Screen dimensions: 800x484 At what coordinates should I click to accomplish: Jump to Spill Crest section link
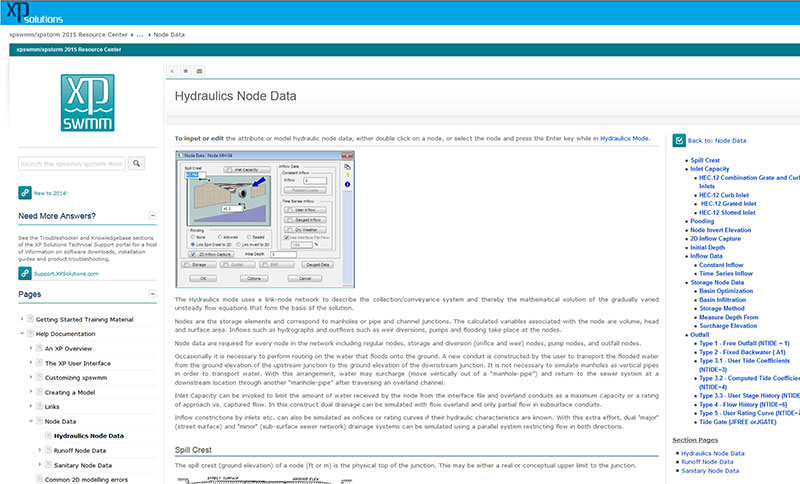point(705,160)
